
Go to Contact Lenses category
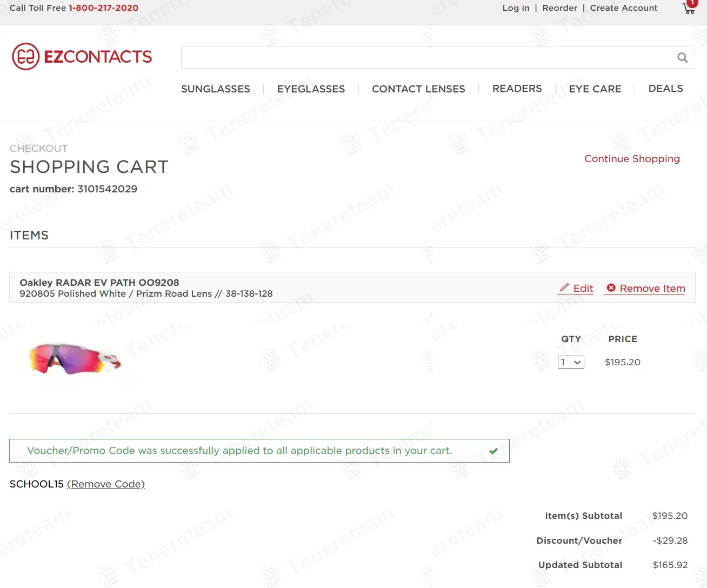pyautogui.click(x=418, y=89)
